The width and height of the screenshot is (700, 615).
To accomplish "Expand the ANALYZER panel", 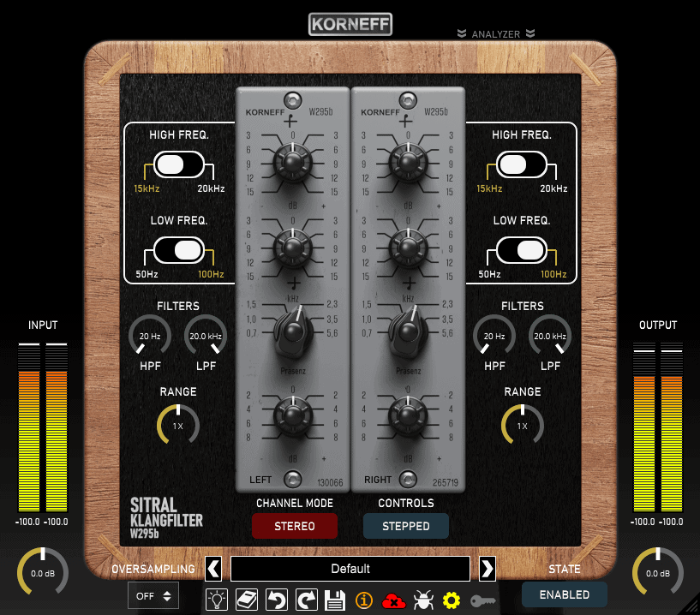I will coord(496,34).
